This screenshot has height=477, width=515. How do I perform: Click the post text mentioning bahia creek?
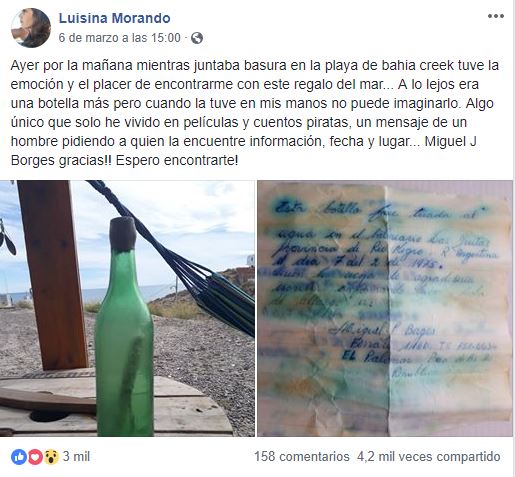pyautogui.click(x=255, y=113)
